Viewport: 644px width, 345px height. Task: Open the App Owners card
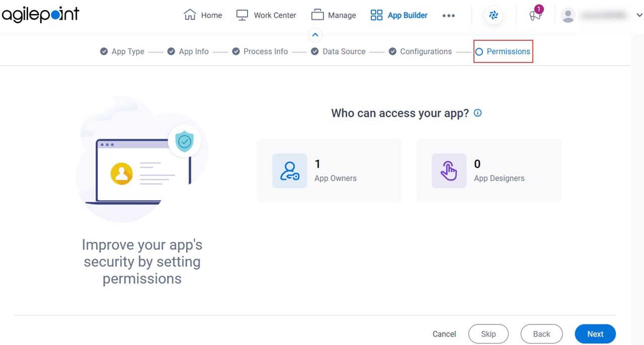(330, 171)
